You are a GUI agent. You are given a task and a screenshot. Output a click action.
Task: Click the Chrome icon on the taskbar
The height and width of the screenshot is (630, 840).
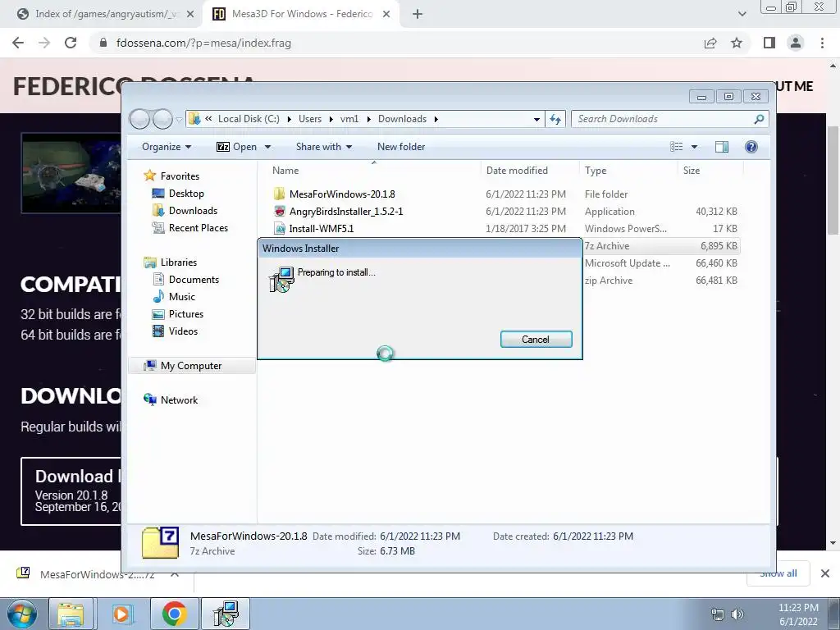174,614
